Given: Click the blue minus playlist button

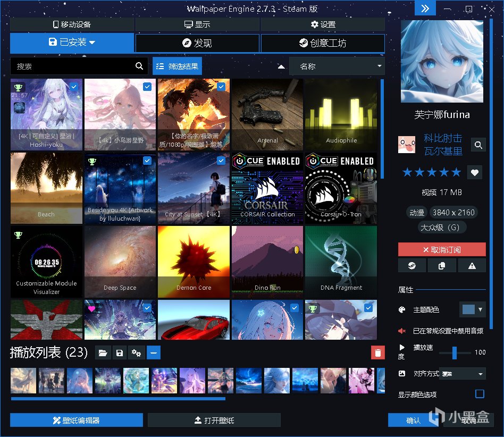Looking at the screenshot, I should tap(154, 353).
